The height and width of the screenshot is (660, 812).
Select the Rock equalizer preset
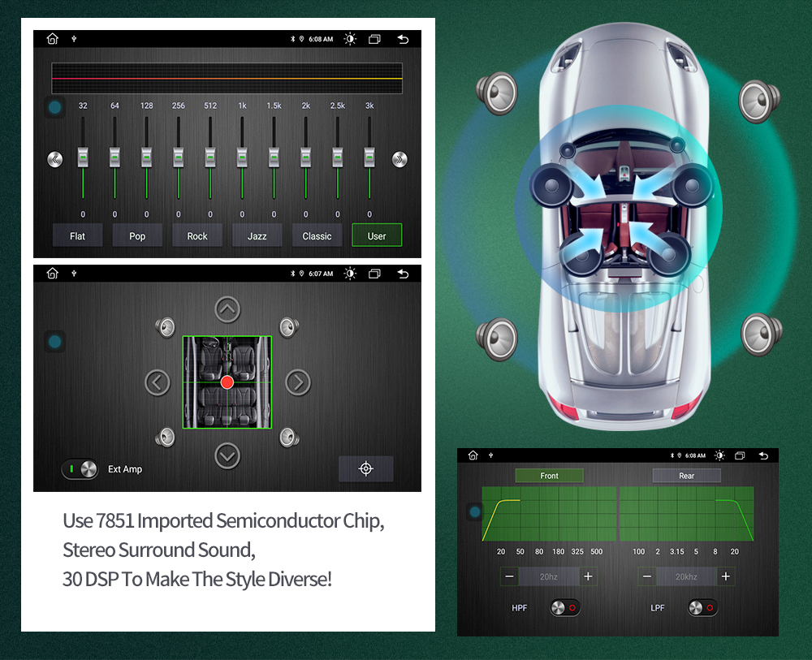[197, 235]
